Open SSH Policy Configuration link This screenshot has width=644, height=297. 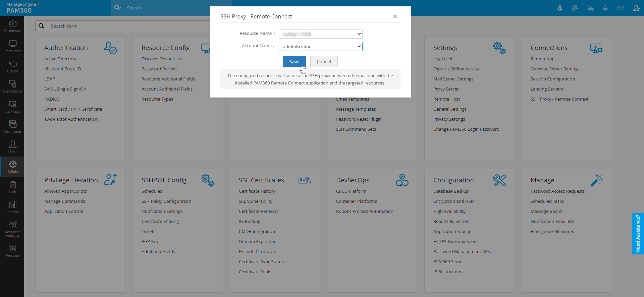click(x=166, y=201)
